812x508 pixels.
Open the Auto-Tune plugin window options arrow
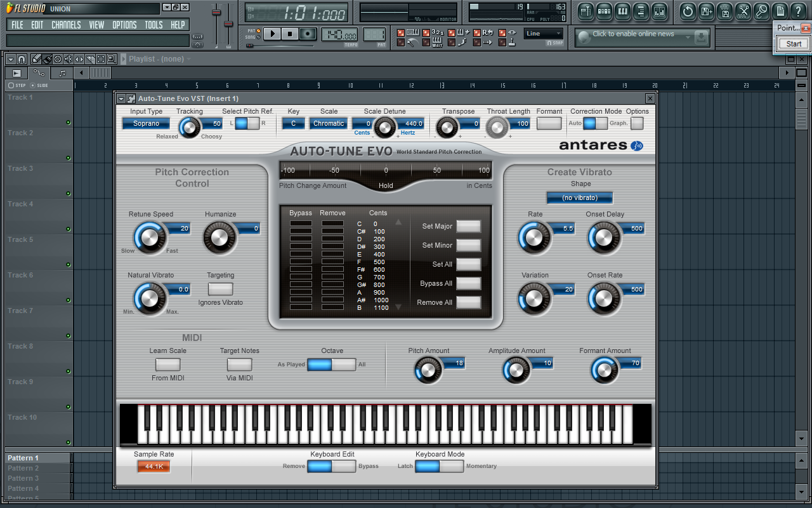[121, 98]
